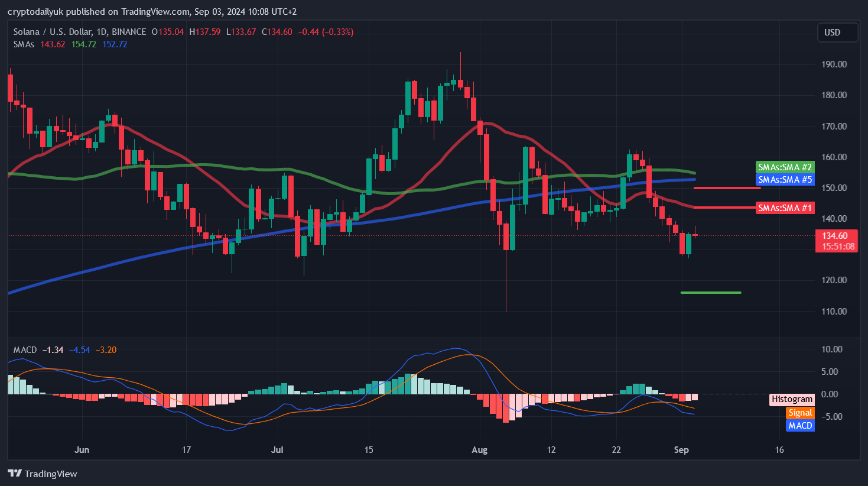This screenshot has height=486, width=868.
Task: Click the green support line near 116
Action: (710, 293)
